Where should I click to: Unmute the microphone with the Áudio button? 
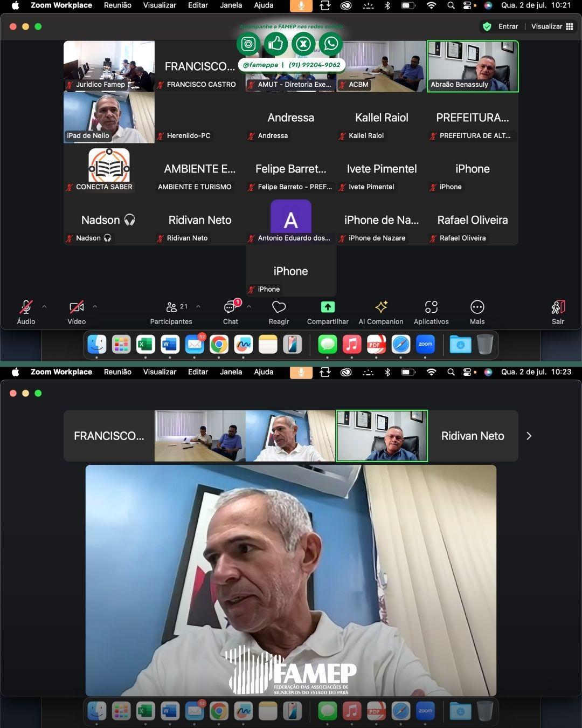(x=26, y=307)
